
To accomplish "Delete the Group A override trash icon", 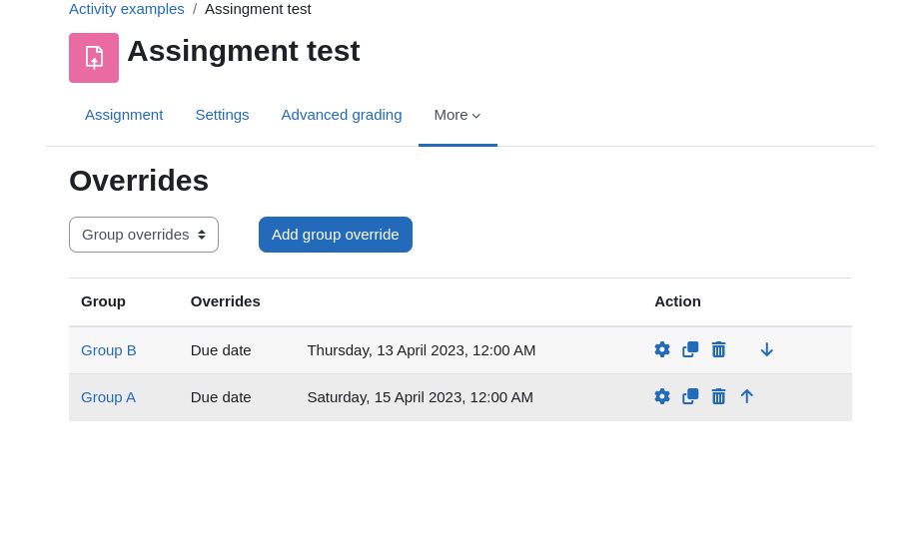I will pyautogui.click(x=718, y=396).
